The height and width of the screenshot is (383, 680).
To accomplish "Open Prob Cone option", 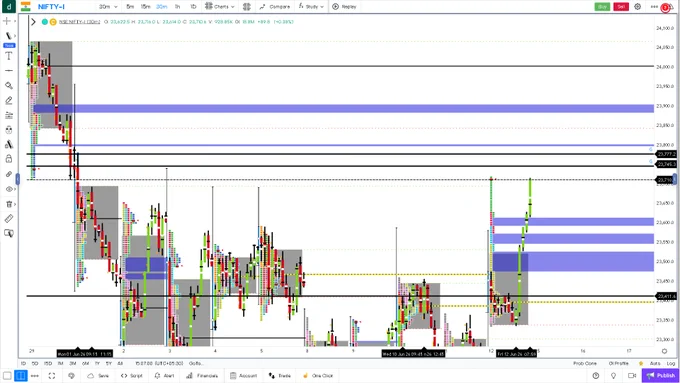I will 585,363.
